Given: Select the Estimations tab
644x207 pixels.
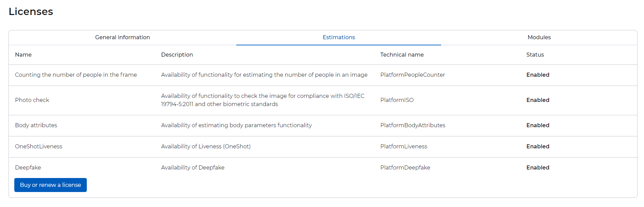Looking at the screenshot, I should point(338,38).
